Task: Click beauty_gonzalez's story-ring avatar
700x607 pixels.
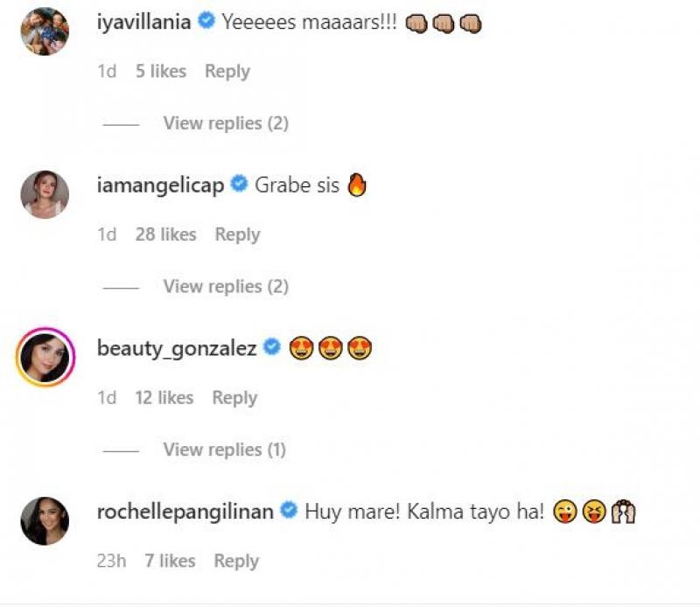Action: click(x=45, y=357)
